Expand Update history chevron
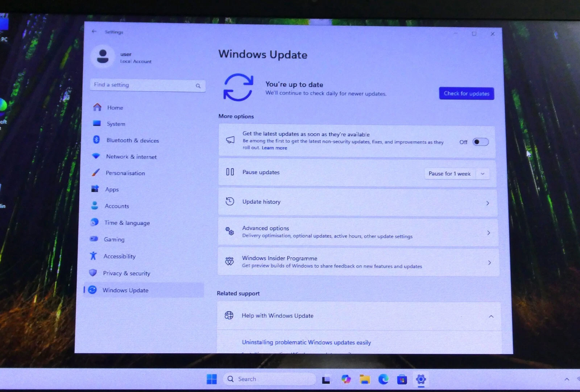This screenshot has height=392, width=580. [488, 203]
